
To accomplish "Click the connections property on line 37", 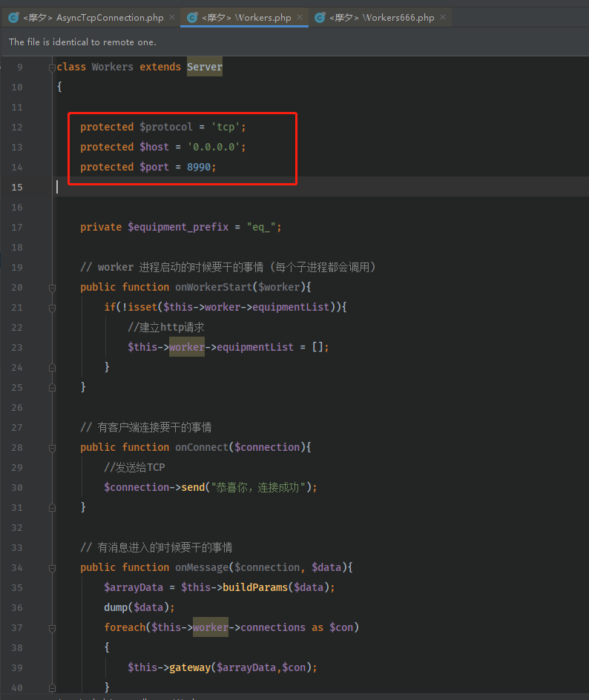I will click(273, 627).
